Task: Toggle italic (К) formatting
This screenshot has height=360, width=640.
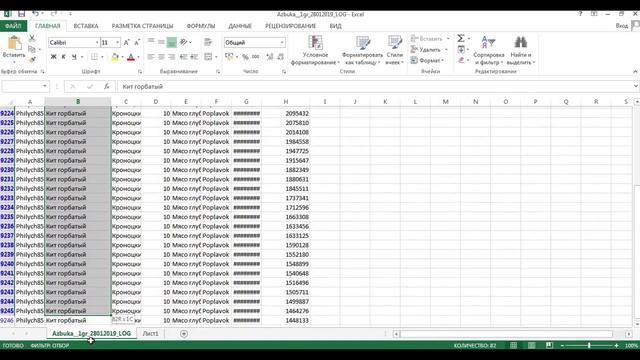Action: 63,57
